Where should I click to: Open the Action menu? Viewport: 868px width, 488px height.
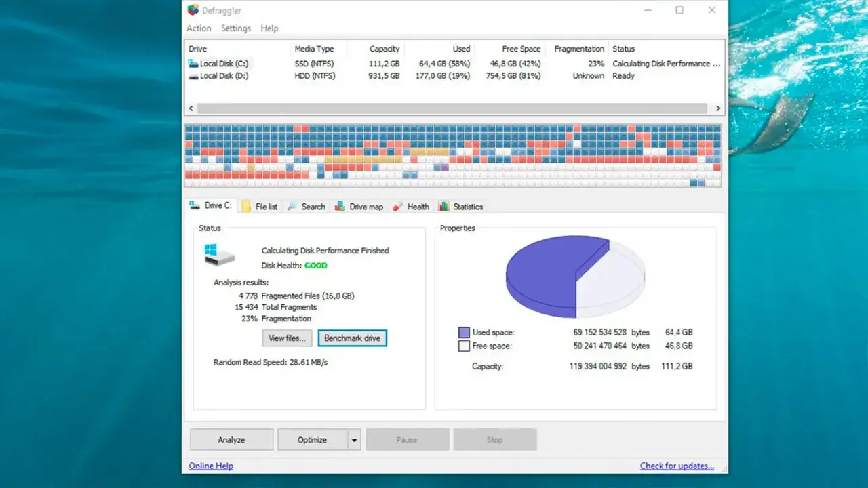(x=199, y=28)
